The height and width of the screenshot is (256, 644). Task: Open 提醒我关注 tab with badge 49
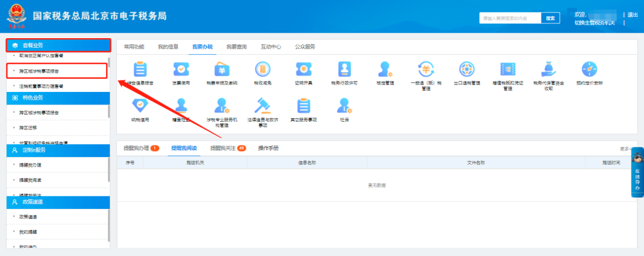pos(228,148)
